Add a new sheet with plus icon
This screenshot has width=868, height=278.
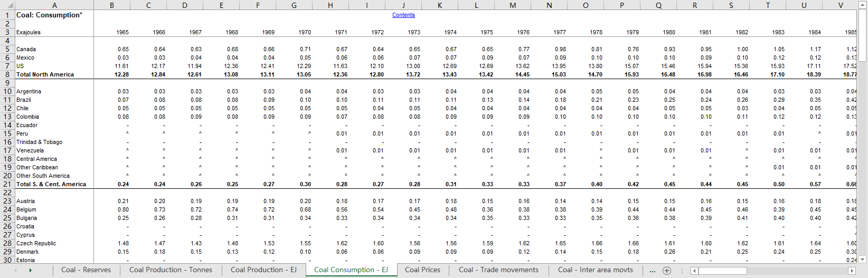pos(667,271)
